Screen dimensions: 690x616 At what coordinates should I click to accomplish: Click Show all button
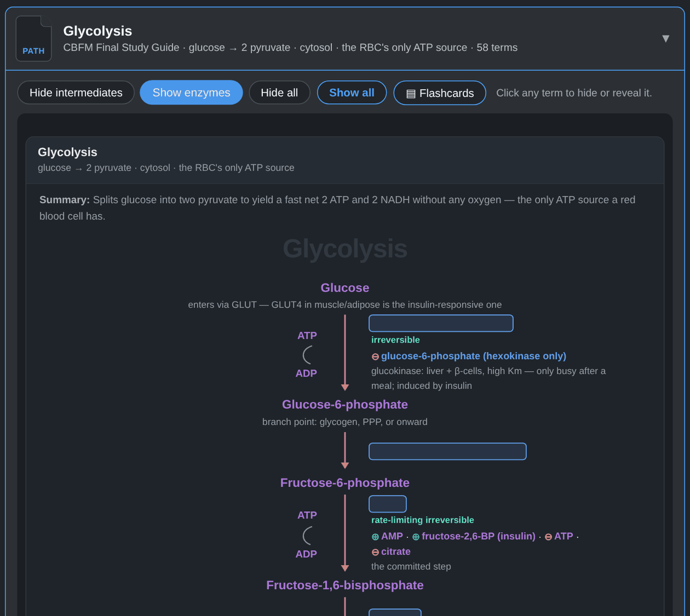[x=352, y=93]
